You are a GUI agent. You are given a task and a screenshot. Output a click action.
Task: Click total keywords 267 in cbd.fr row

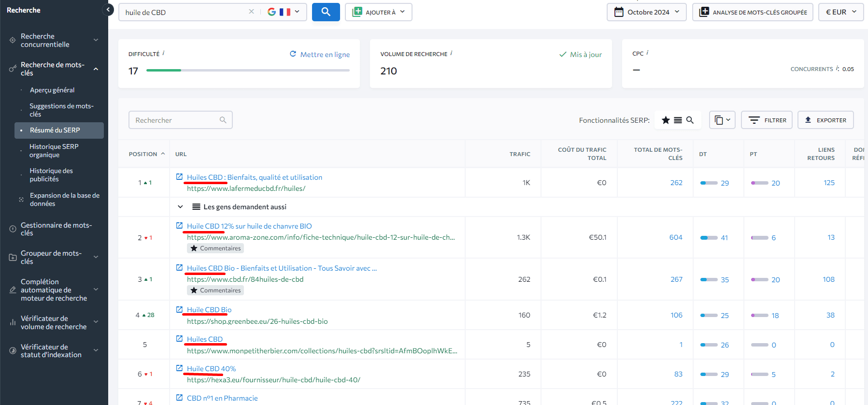tap(676, 279)
